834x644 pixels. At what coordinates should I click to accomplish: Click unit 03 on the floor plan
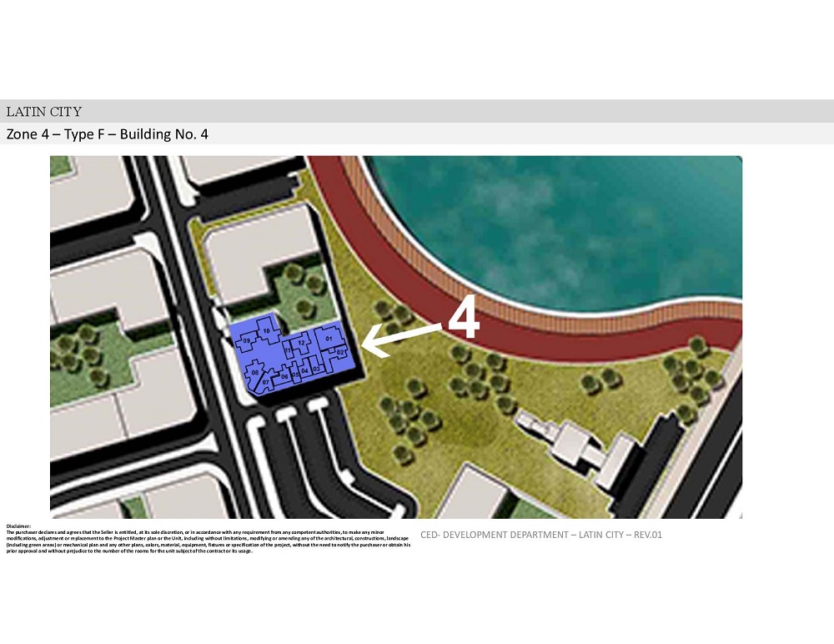pyautogui.click(x=317, y=368)
